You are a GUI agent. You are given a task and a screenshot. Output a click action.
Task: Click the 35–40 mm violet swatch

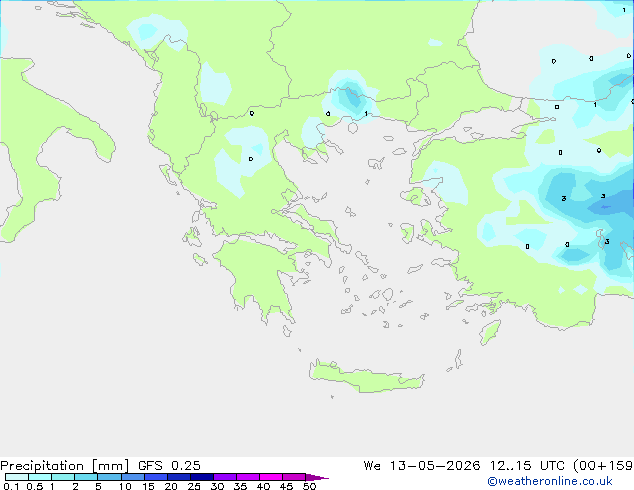[x=248, y=477]
